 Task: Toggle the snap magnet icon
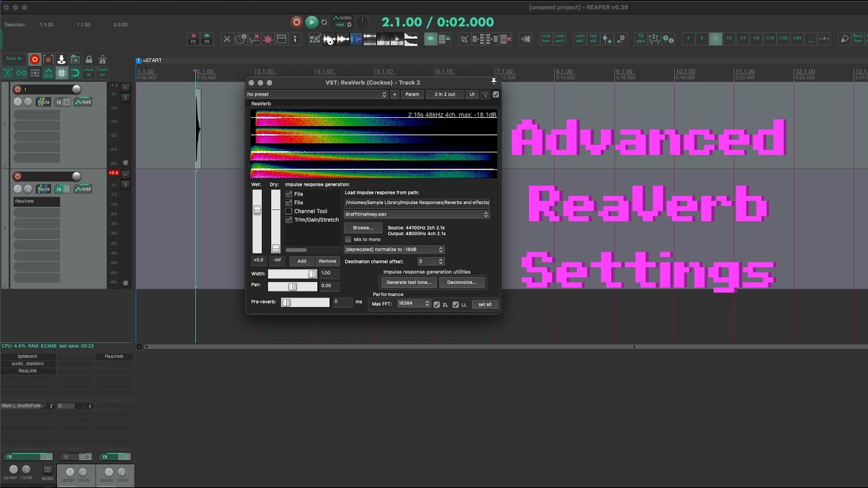75,73
